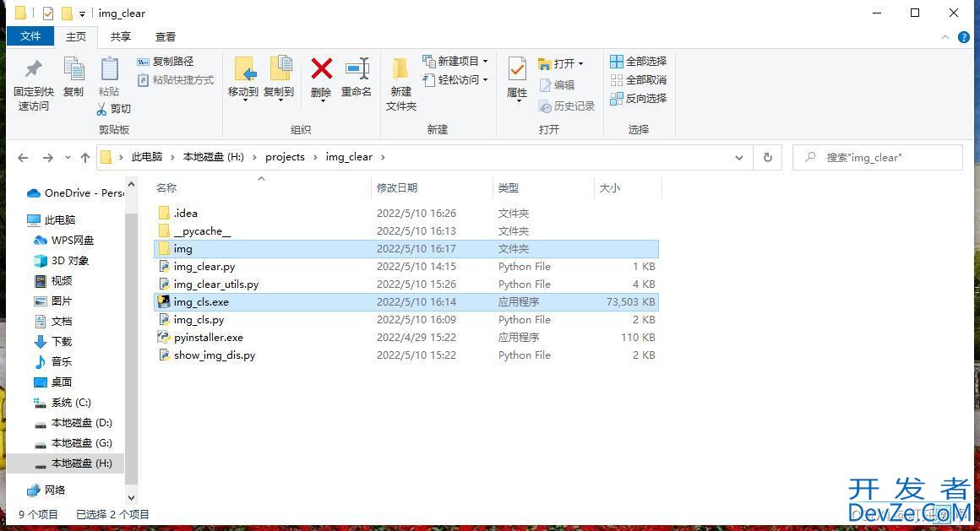Open 本地磁盘 (G:) in navigation pane
This screenshot has width=980, height=531.
coord(73,443)
